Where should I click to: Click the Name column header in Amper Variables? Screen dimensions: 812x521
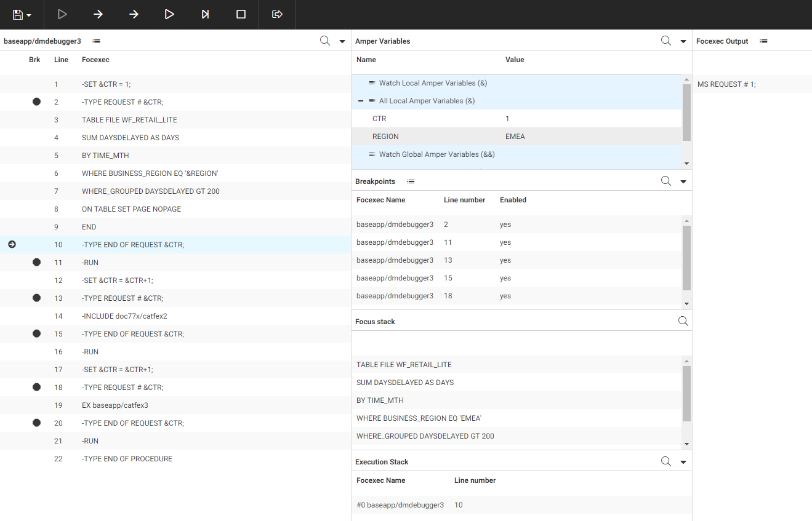366,60
